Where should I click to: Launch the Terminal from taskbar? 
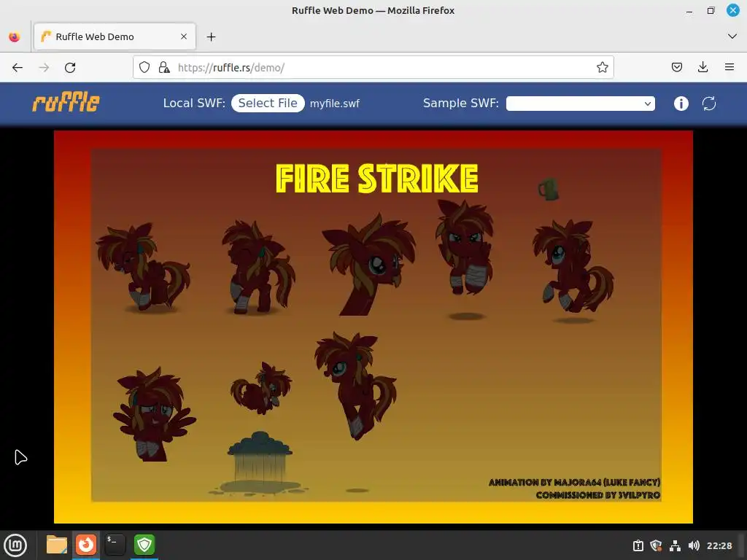point(115,545)
